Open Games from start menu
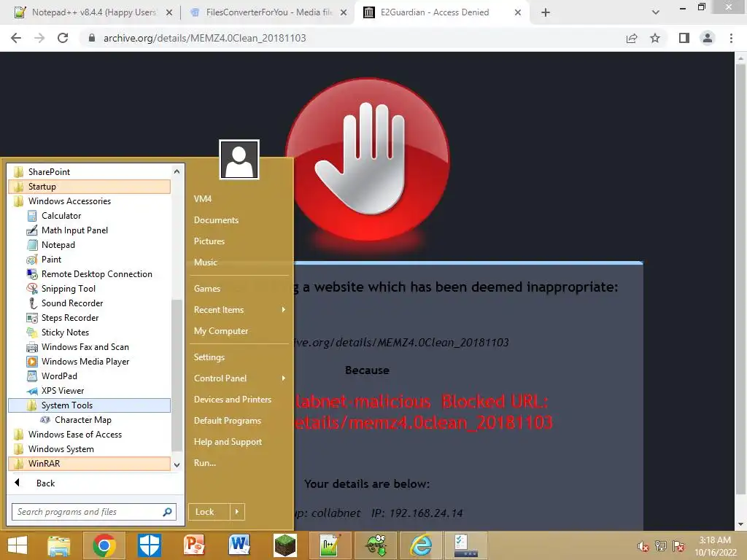 [x=206, y=289]
